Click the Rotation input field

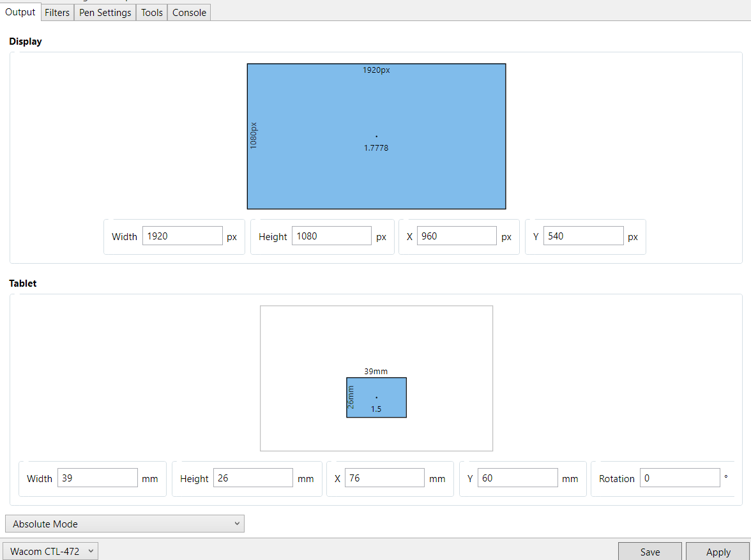pos(679,478)
